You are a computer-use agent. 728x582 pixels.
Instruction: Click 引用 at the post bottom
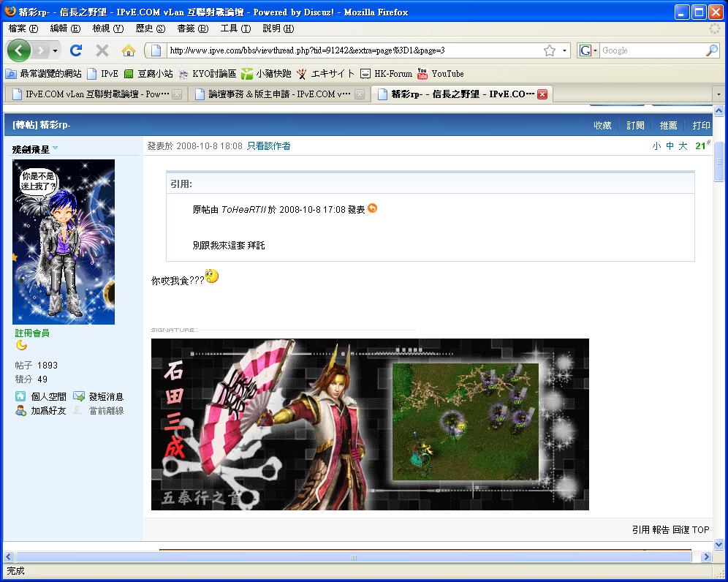point(641,529)
